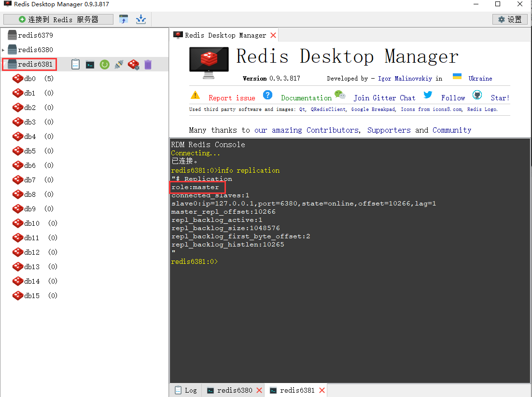This screenshot has width=532, height=397.
Task: Click the disconnect plug icon
Action: pos(119,65)
